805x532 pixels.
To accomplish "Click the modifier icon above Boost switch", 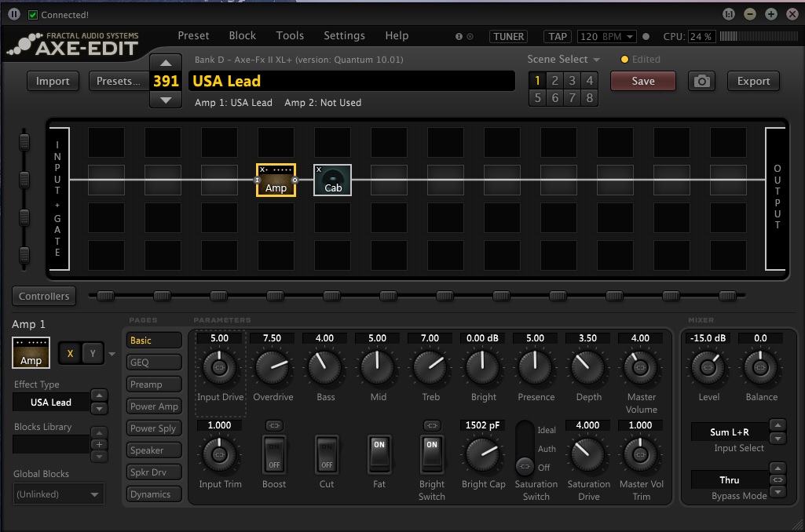I will point(274,425).
